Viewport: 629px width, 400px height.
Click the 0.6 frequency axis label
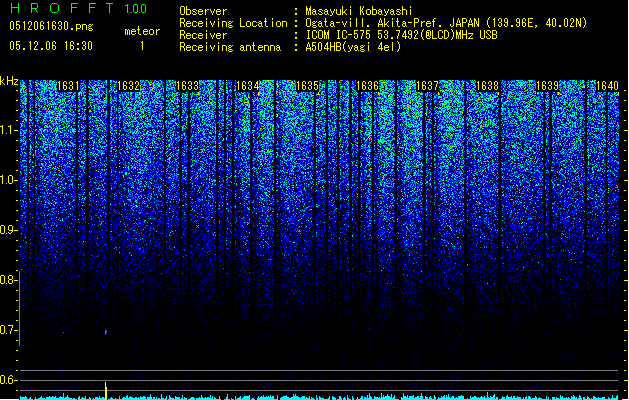[x=9, y=380]
